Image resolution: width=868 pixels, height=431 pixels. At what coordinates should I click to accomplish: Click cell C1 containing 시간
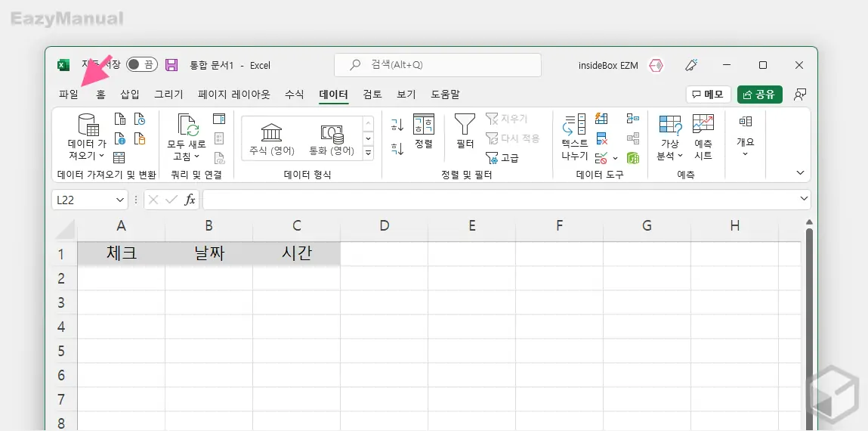[297, 254]
